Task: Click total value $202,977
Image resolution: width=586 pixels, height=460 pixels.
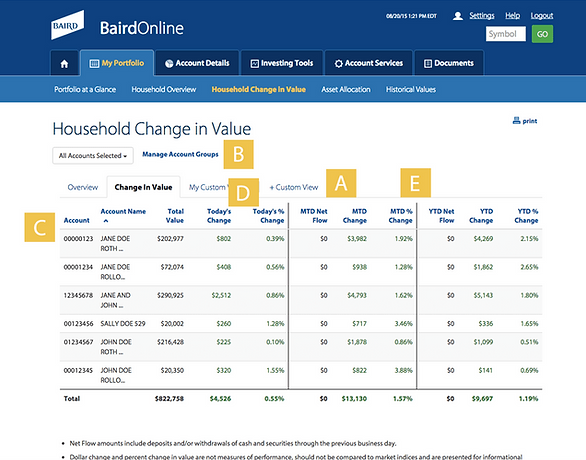Action: tap(170, 238)
